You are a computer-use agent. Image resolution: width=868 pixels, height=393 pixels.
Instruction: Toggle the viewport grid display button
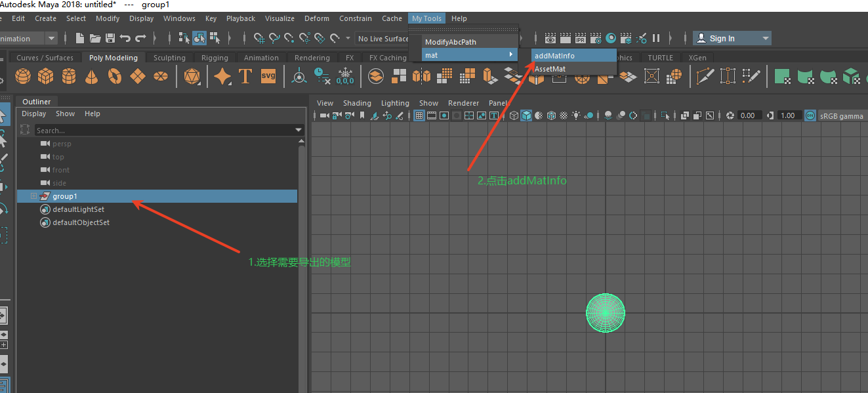(419, 115)
